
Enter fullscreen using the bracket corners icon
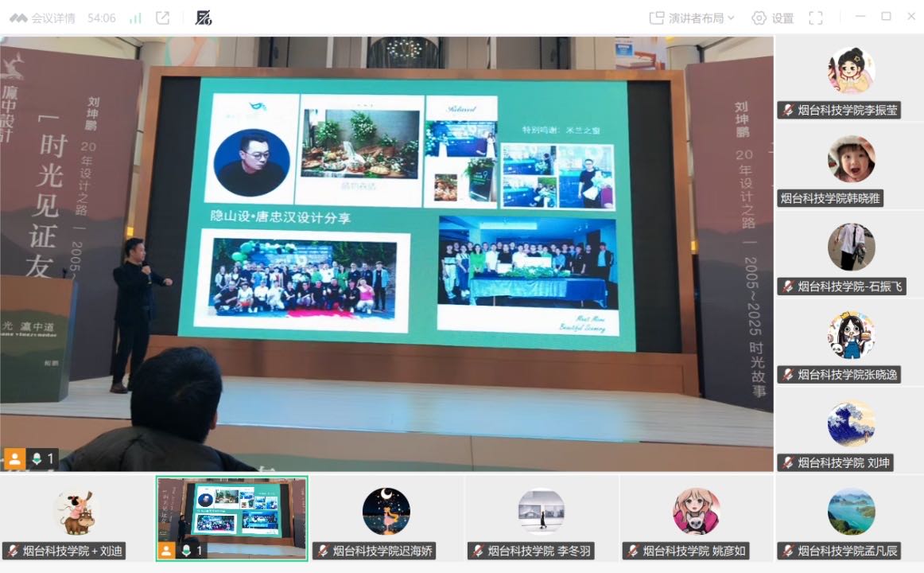tap(816, 18)
